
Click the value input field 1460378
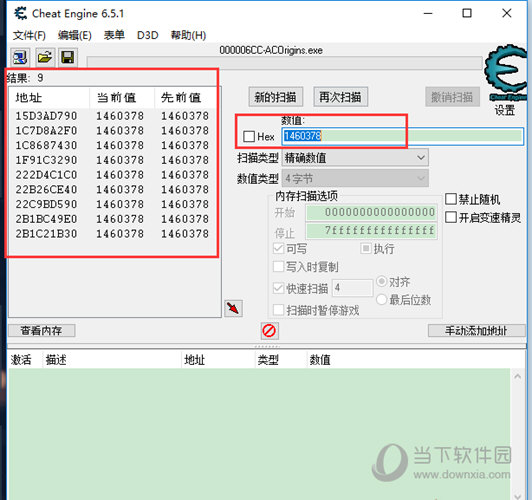point(402,136)
